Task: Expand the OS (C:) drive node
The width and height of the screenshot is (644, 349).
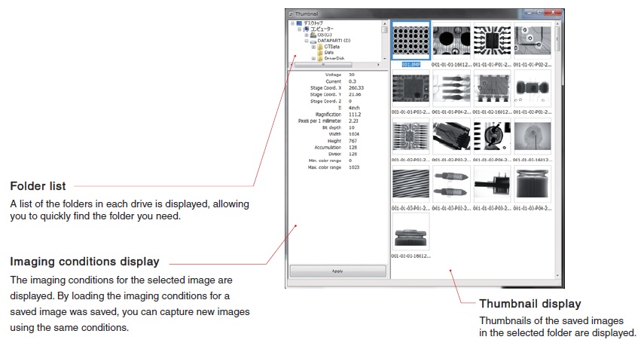Action: (x=306, y=35)
